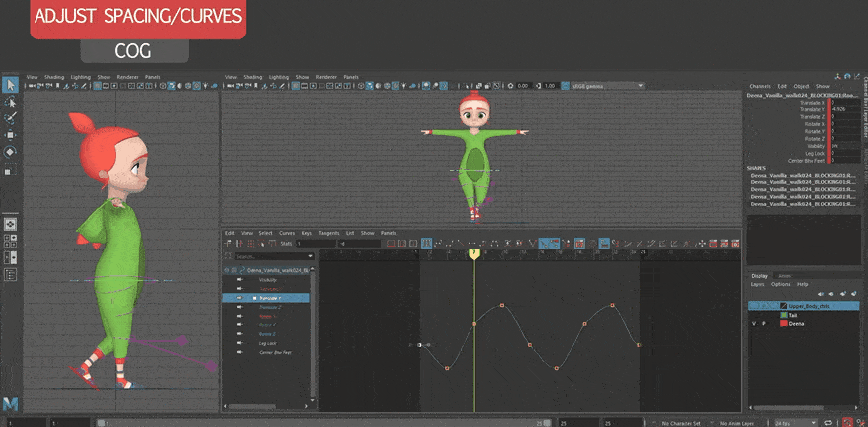Image resolution: width=868 pixels, height=427 pixels.
Task: Pick the Rotate tool in toolbox
Action: (10, 151)
